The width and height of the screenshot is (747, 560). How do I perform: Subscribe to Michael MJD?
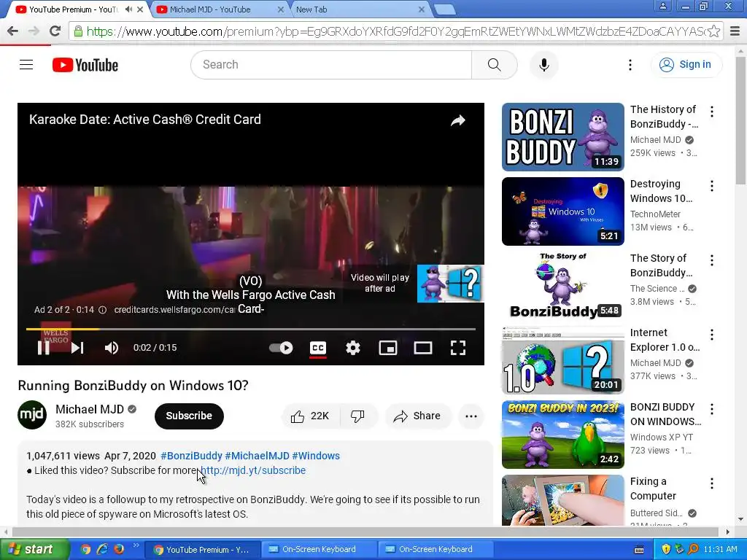189,416
